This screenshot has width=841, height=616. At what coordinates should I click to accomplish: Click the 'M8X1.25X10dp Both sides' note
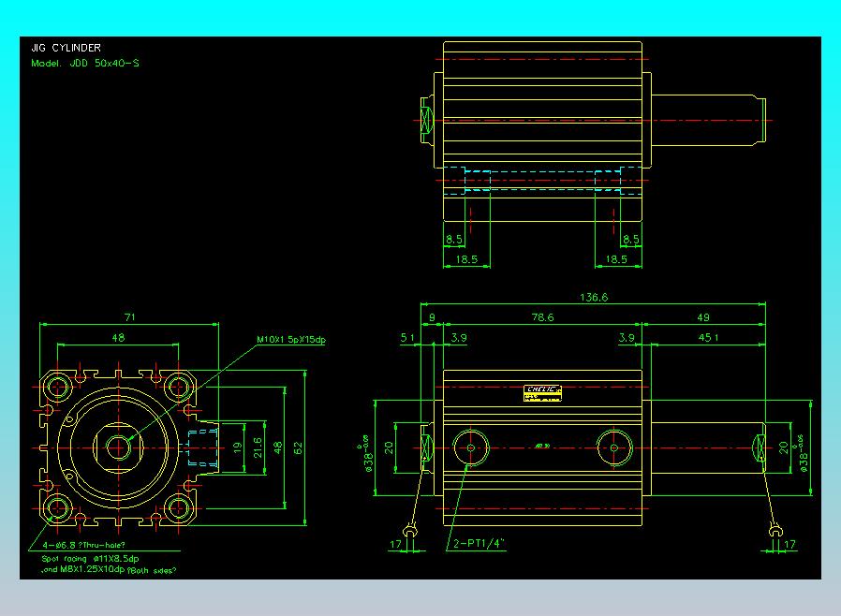(109, 570)
